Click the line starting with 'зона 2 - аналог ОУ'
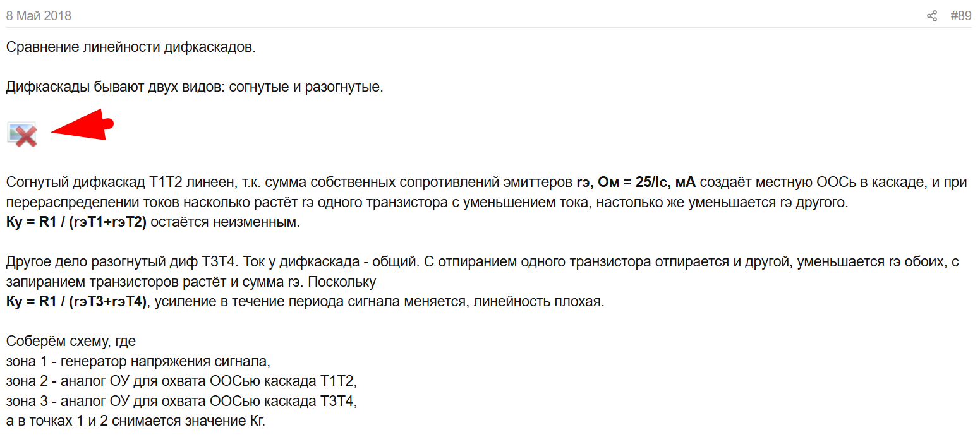 click(x=181, y=381)
